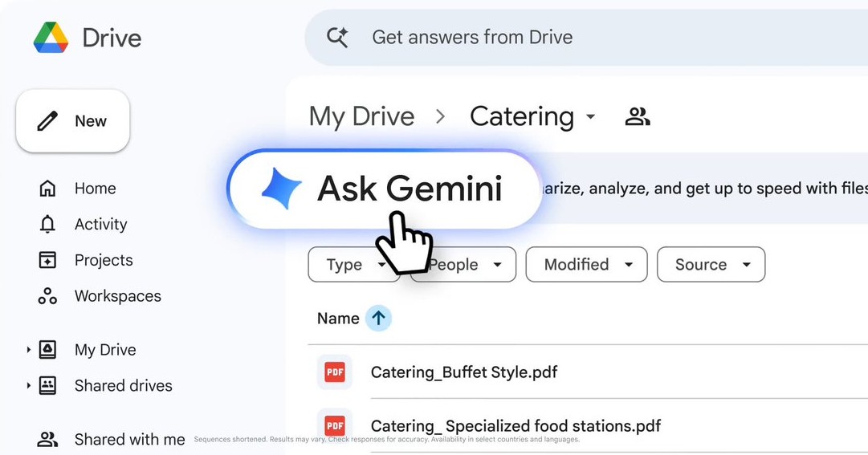
Task: Expand the Shared drives tree
Action: (28, 386)
